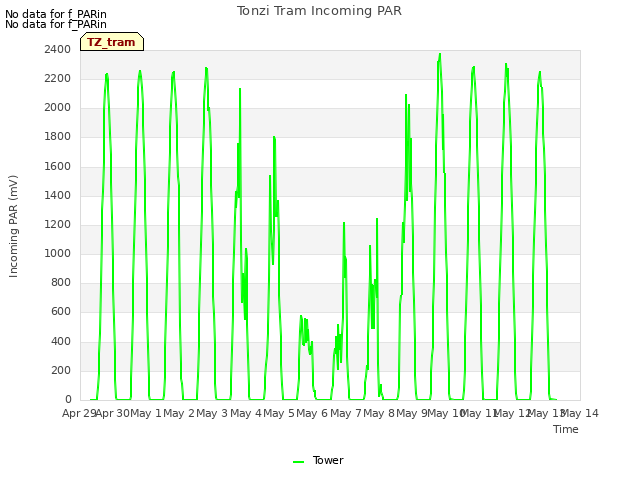Click the 600 y-axis tick label
This screenshot has height=480, width=640.
(61, 312)
